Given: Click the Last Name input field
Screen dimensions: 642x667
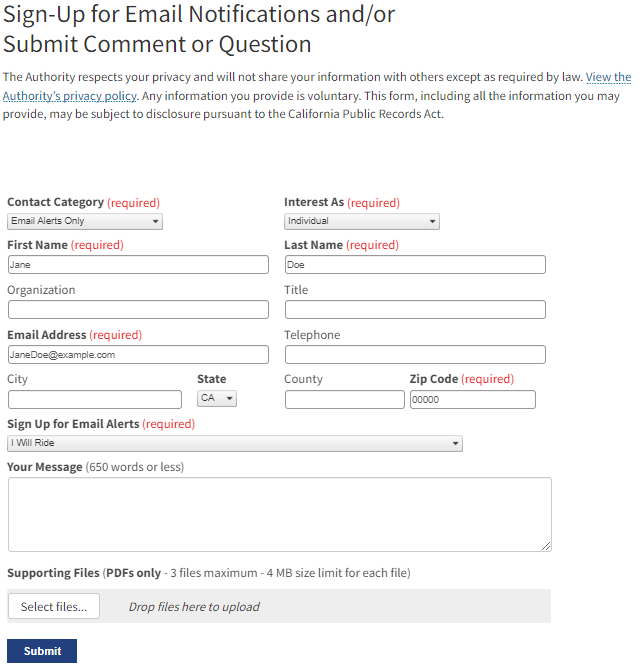Looking at the screenshot, I should click(x=415, y=265).
